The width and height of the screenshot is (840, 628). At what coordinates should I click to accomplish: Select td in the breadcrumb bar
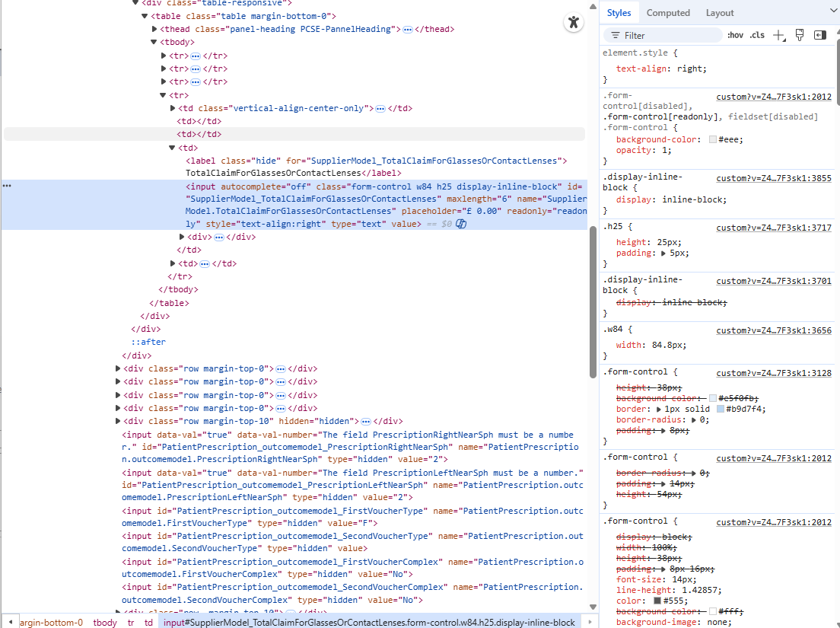[148, 622]
